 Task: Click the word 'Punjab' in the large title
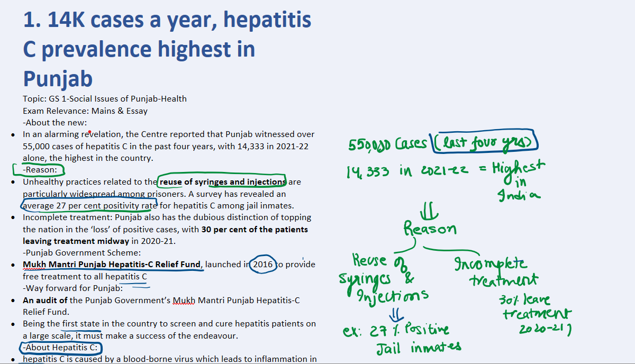pyautogui.click(x=58, y=79)
